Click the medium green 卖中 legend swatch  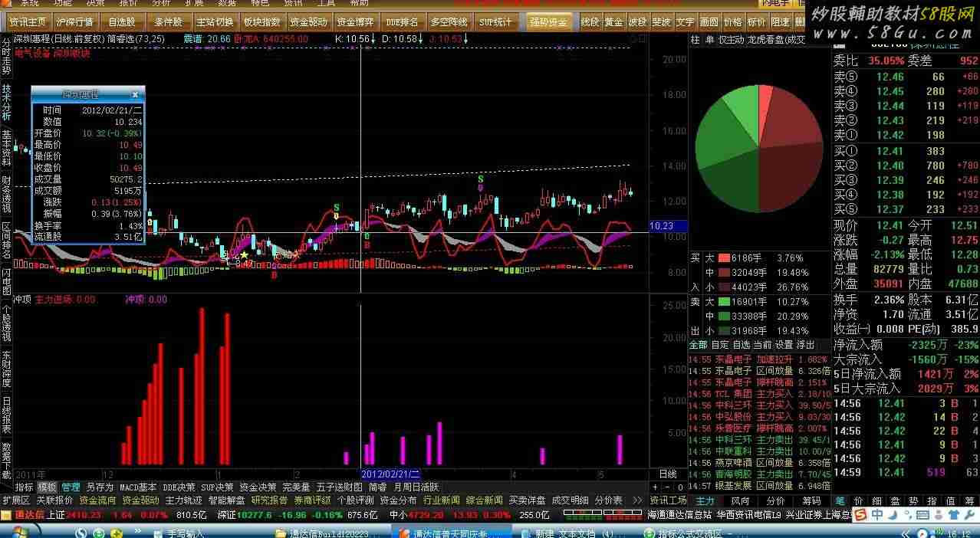pos(723,317)
